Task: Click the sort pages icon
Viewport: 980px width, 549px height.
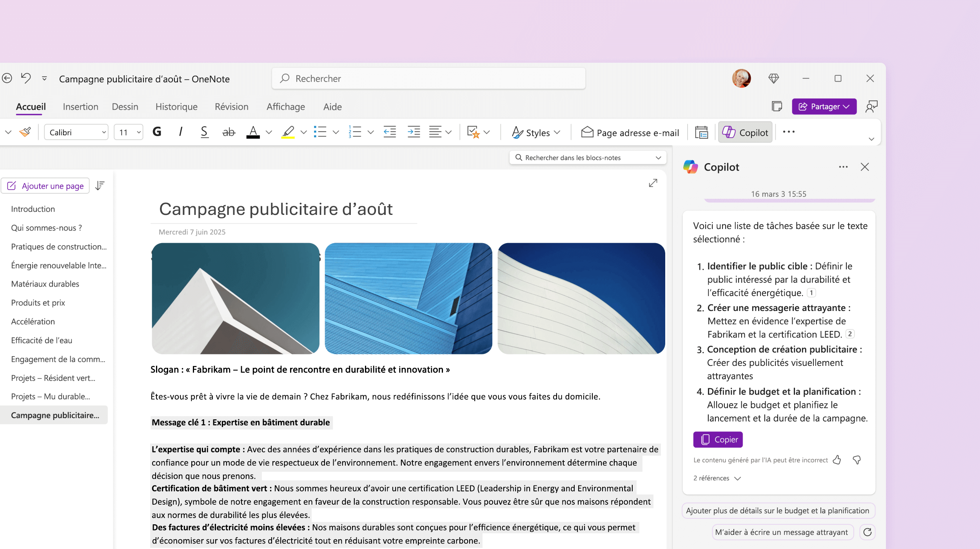Action: coord(100,185)
